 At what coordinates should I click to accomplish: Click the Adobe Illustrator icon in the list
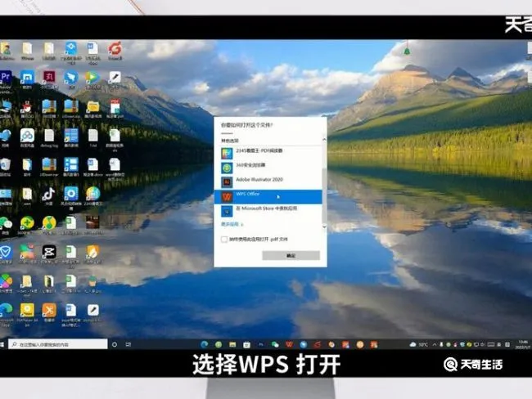pos(227,182)
